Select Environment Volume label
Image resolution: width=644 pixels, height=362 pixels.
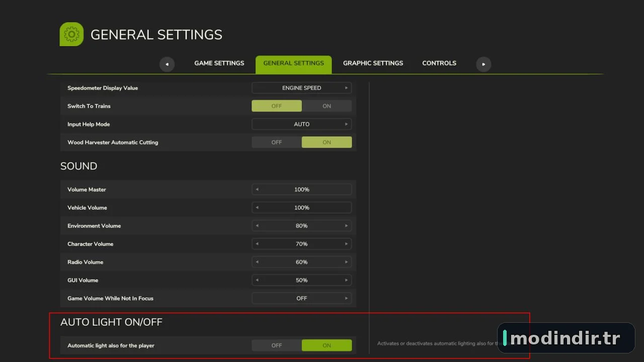coord(94,226)
